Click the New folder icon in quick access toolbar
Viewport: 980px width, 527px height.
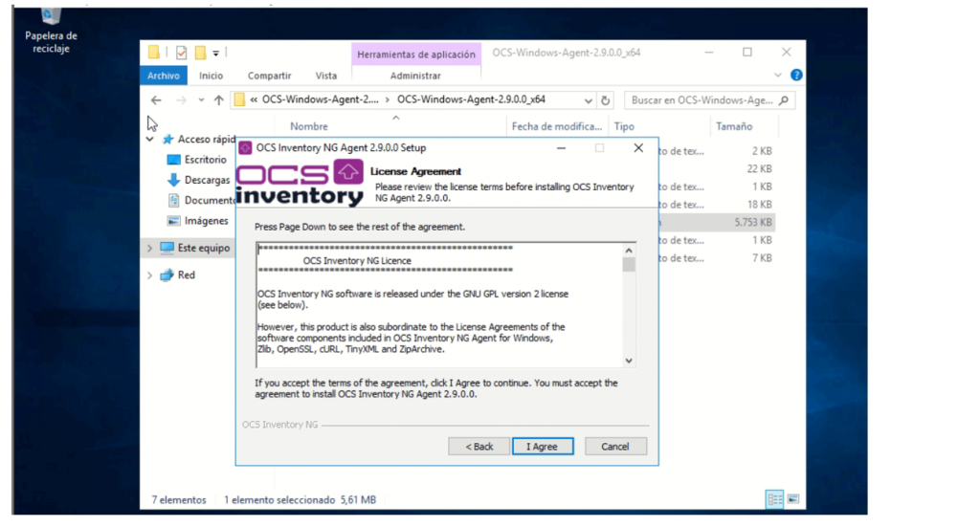[200, 53]
